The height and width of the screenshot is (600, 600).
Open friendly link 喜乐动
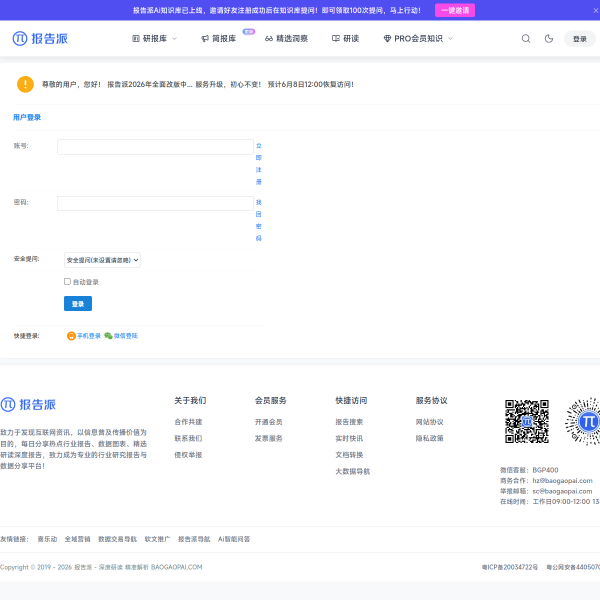(x=47, y=539)
